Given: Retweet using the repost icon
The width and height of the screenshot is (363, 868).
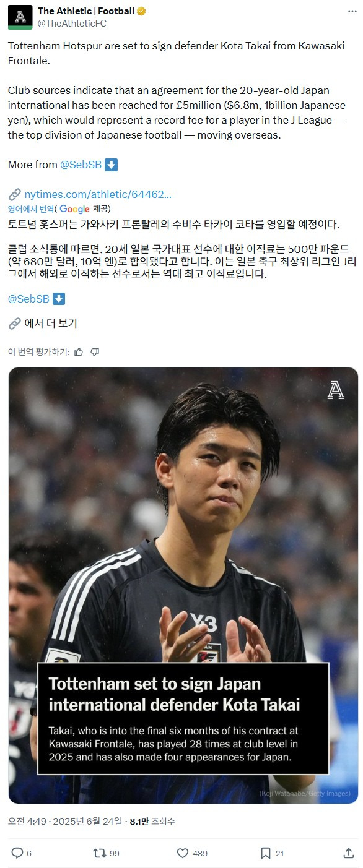Looking at the screenshot, I should coord(99,853).
